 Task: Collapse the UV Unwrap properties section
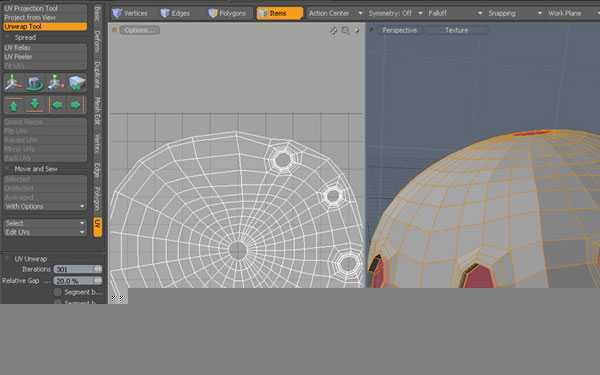(x=7, y=259)
